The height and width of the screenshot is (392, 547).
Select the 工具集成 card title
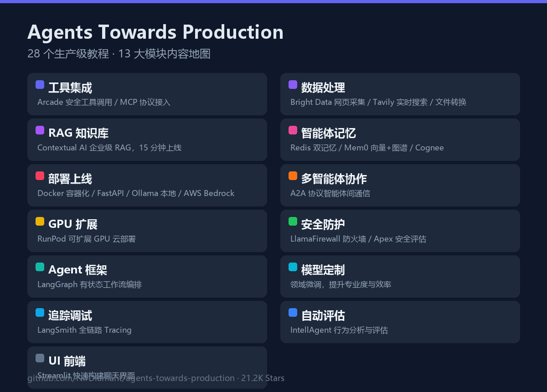coord(70,88)
